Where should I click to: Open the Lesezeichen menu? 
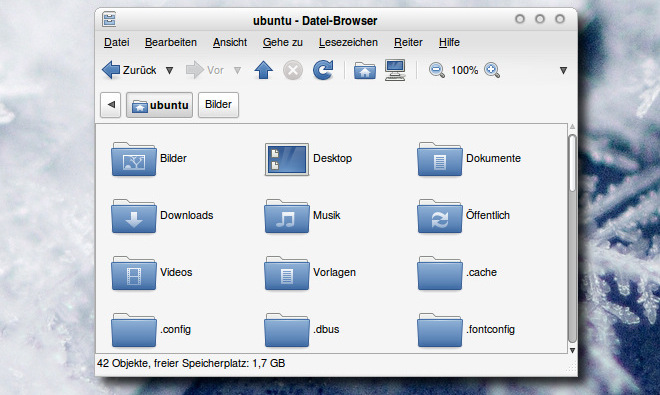(x=348, y=43)
